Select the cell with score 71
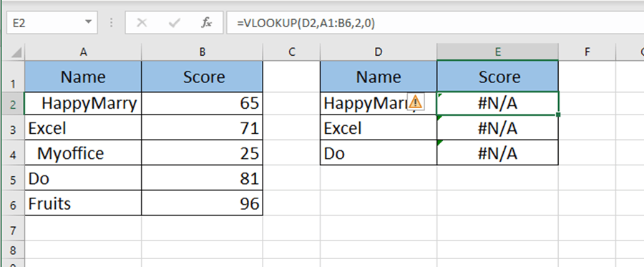The image size is (644, 267). (202, 127)
